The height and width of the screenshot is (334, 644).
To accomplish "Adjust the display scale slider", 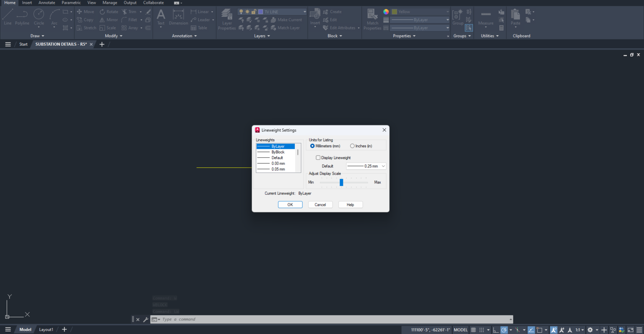I will (341, 182).
